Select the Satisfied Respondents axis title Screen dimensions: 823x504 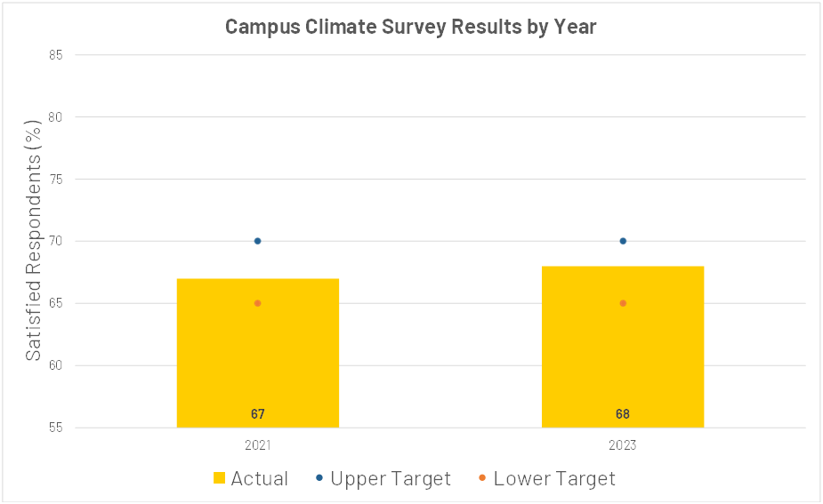[x=33, y=241]
